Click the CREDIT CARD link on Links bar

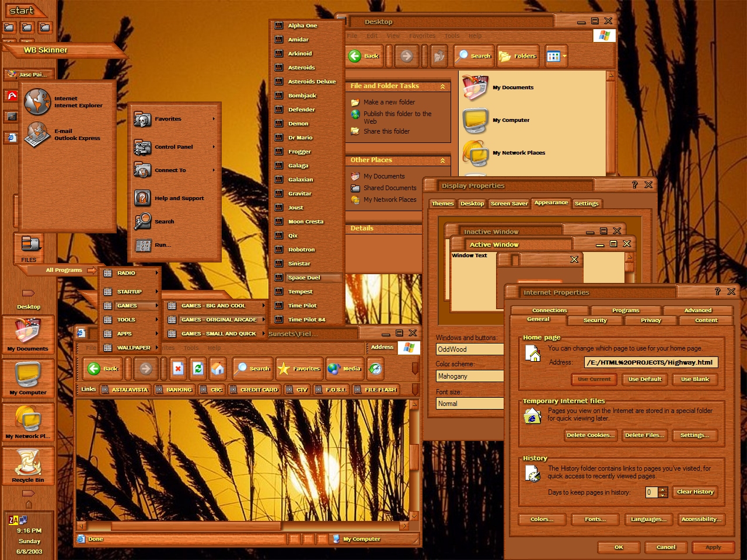click(x=254, y=390)
